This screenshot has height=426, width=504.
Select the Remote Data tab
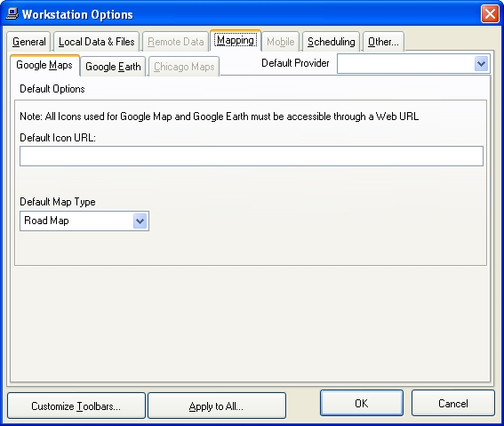point(175,42)
